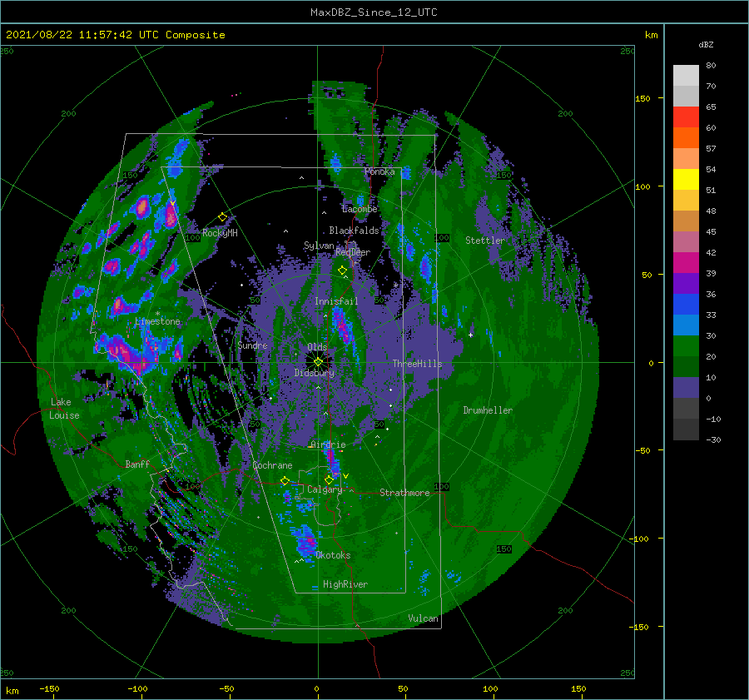Select the yellow diamond marker above Calgary label
Viewport: 749px width, 700px height.
pos(329,479)
